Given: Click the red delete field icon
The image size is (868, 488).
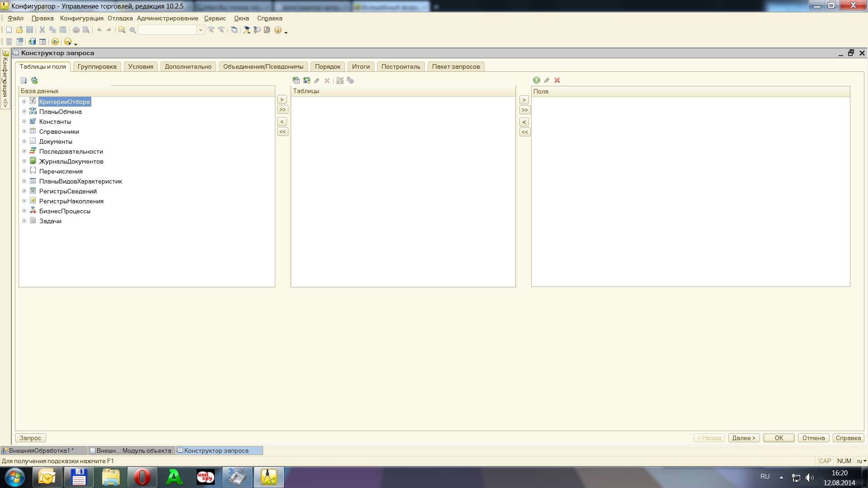Looking at the screenshot, I should (x=557, y=80).
